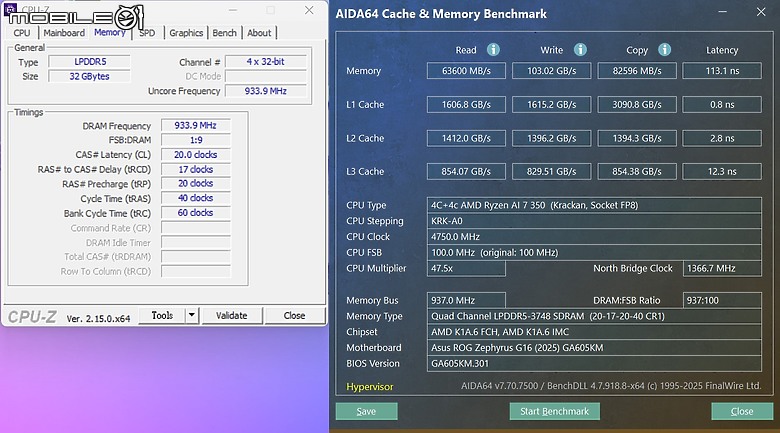Click North Bridge Clock value 1366.7 MHz
The image size is (780, 433).
722,268
